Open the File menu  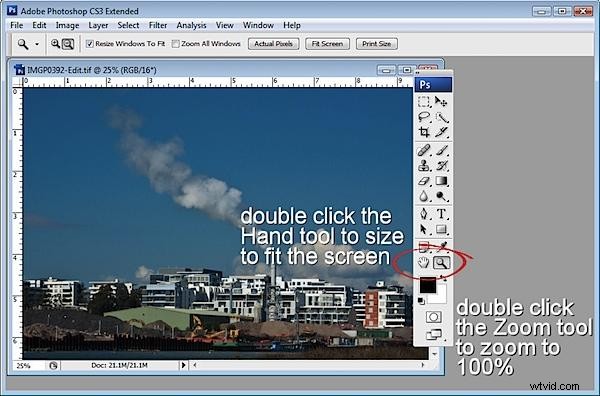tap(16, 25)
